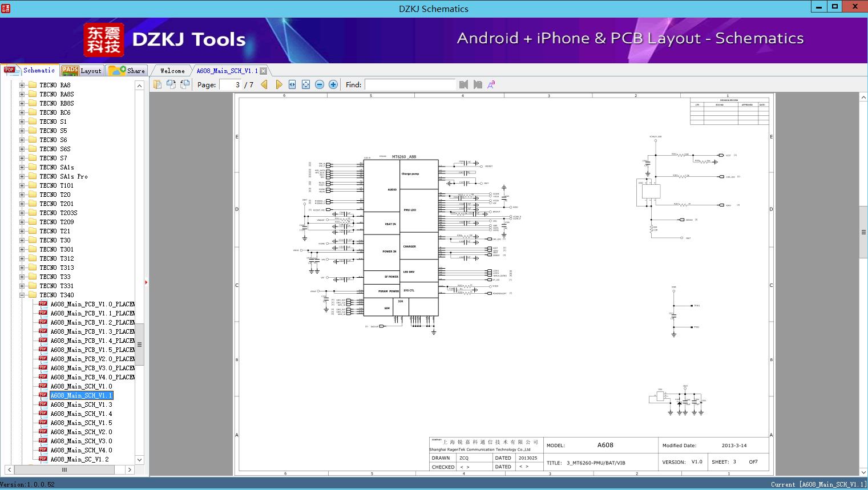Screen dimensions: 868x490
Task: Zoom out with the minus icon
Action: [x=320, y=84]
